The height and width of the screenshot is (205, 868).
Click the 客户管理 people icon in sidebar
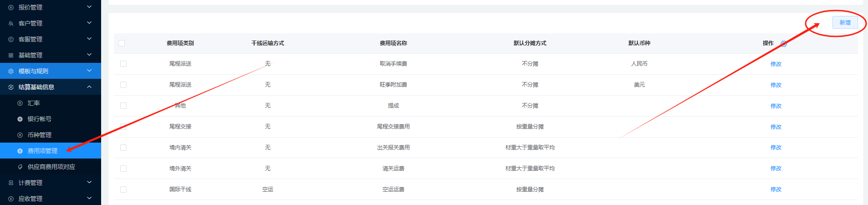tap(11, 24)
